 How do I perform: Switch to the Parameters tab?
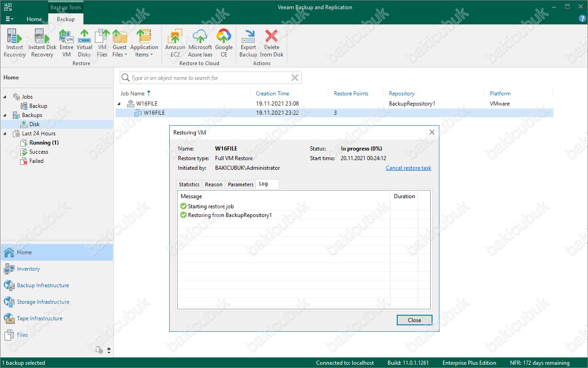[x=240, y=184]
